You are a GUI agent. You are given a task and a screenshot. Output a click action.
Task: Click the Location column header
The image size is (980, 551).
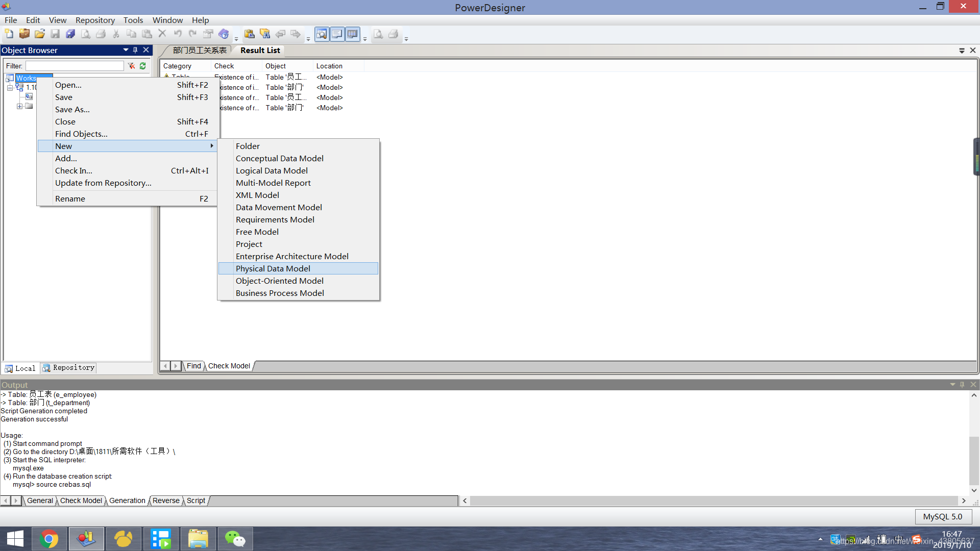338,66
